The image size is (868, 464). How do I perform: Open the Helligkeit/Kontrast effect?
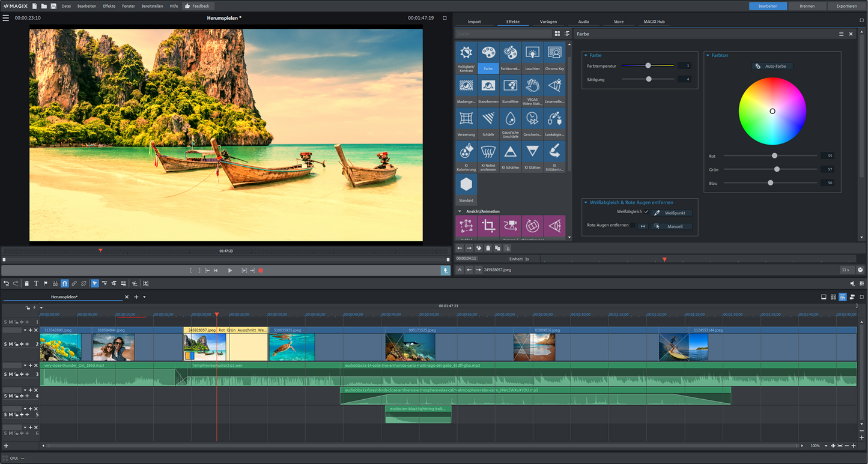466,57
